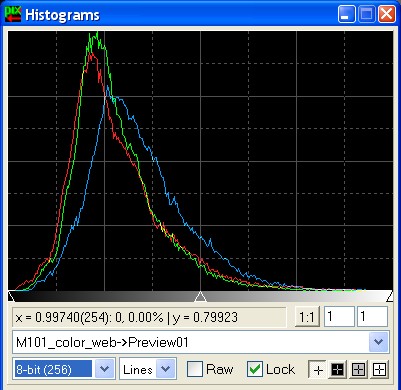Expand the Lines plot style dropdown
The image size is (401, 390).
pos(166,369)
